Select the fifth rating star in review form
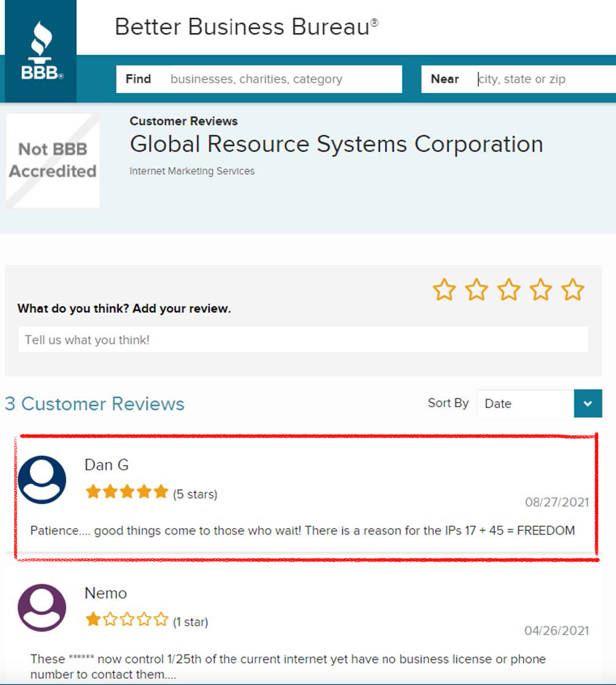Image resolution: width=616 pixels, height=685 pixels. coord(573,290)
